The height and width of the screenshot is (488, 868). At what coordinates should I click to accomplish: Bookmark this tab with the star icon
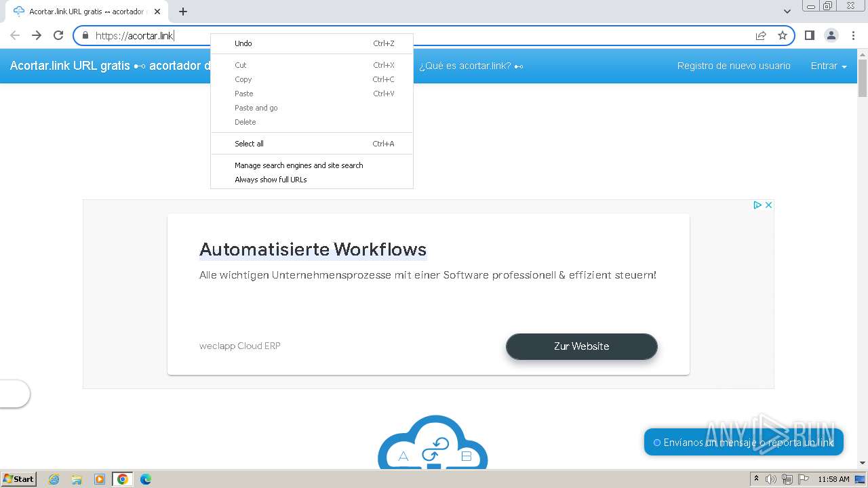[x=783, y=35]
